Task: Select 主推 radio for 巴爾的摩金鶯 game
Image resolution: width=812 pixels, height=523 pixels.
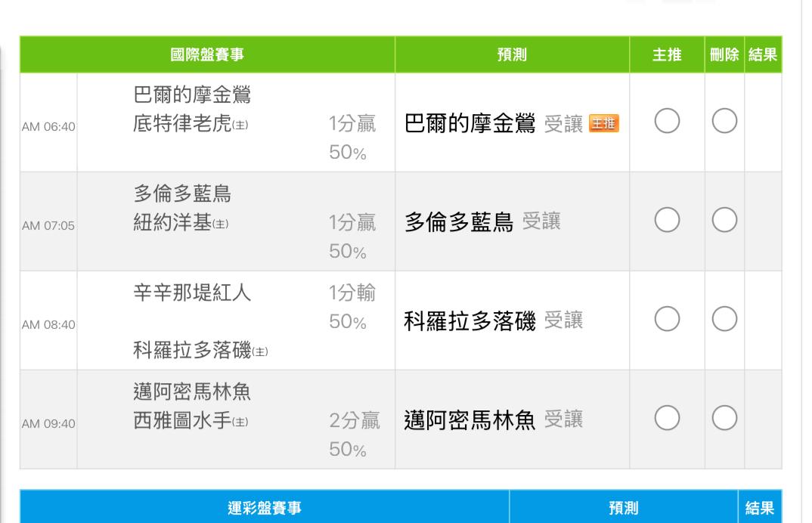Action: coord(667,121)
